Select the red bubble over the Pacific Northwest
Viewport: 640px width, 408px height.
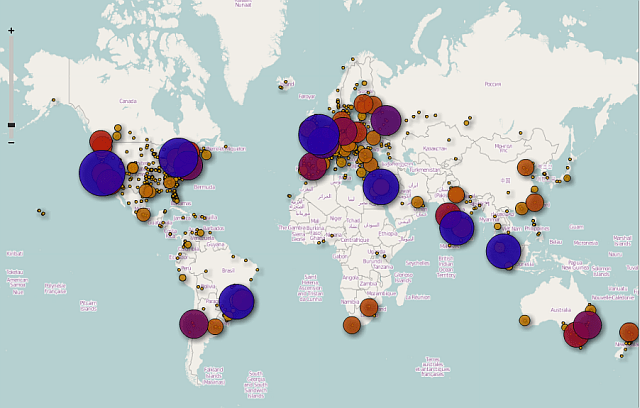pos(101,141)
